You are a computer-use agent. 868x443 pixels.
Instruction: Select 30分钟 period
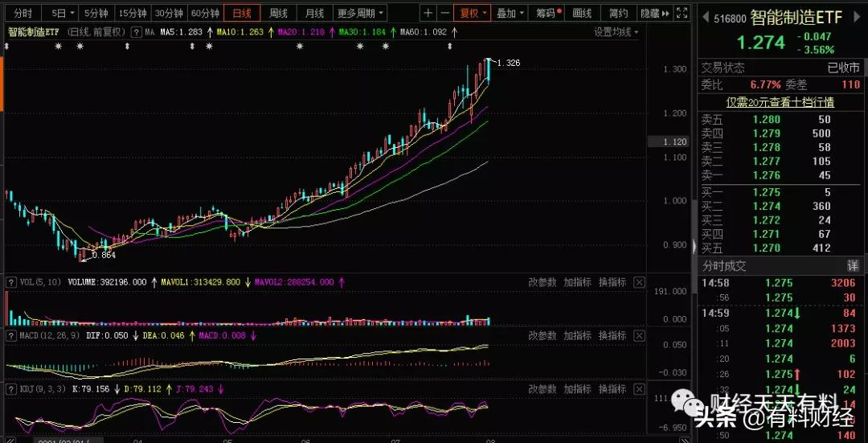(169, 13)
